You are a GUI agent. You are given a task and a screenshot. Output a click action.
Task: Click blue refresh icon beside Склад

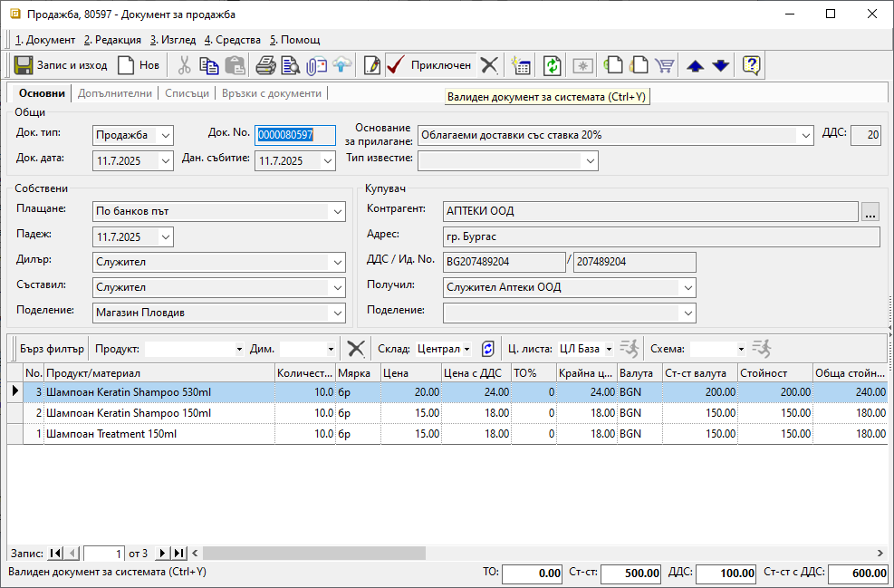pyautogui.click(x=488, y=349)
